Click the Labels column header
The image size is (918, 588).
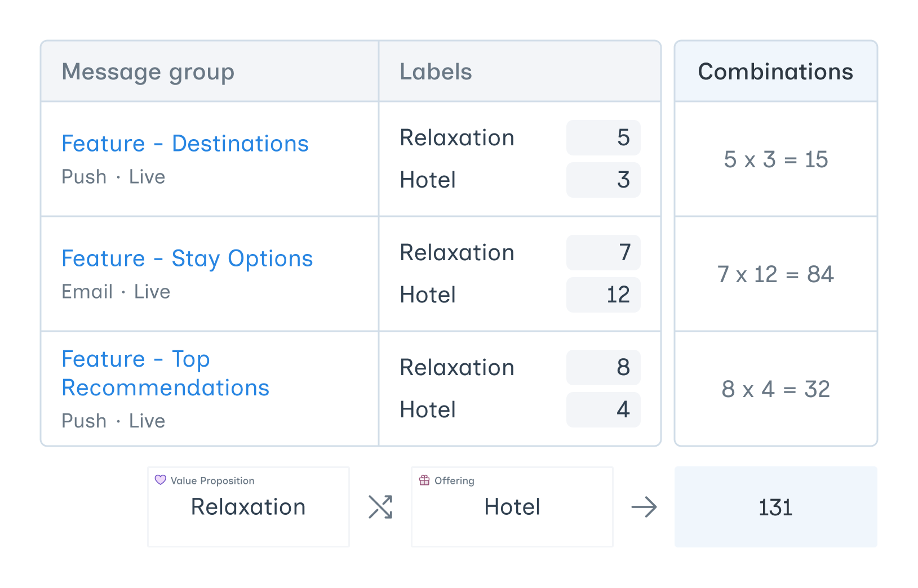[x=436, y=72]
